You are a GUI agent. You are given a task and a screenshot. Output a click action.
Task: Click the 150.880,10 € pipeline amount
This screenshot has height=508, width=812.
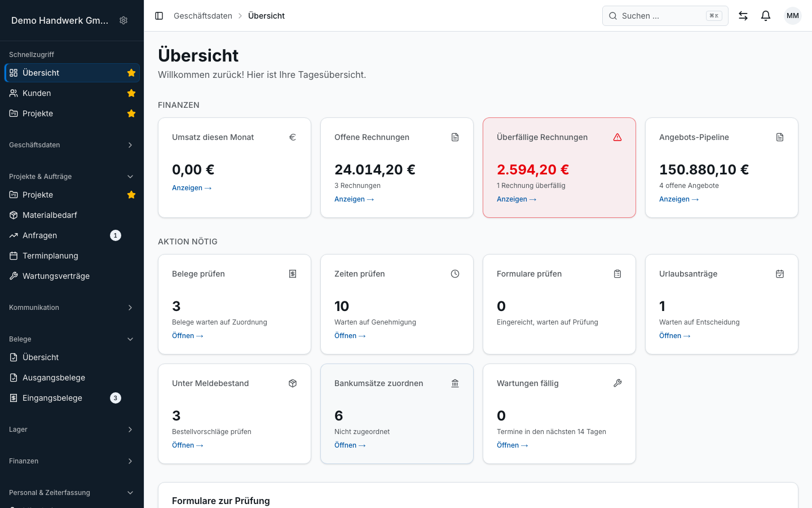click(x=704, y=169)
